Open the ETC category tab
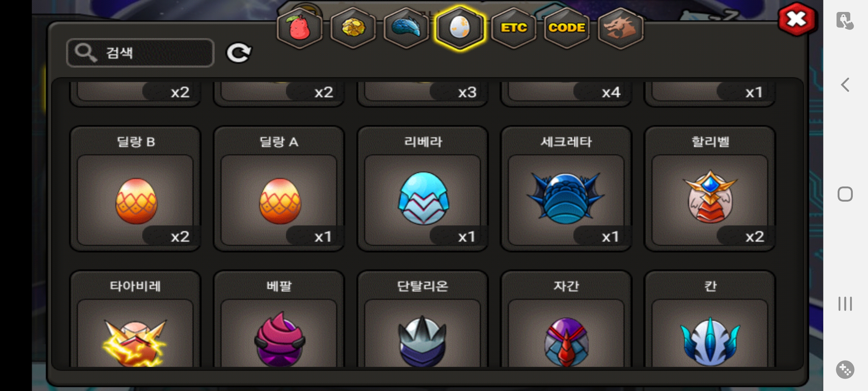The image size is (868, 391). (513, 28)
